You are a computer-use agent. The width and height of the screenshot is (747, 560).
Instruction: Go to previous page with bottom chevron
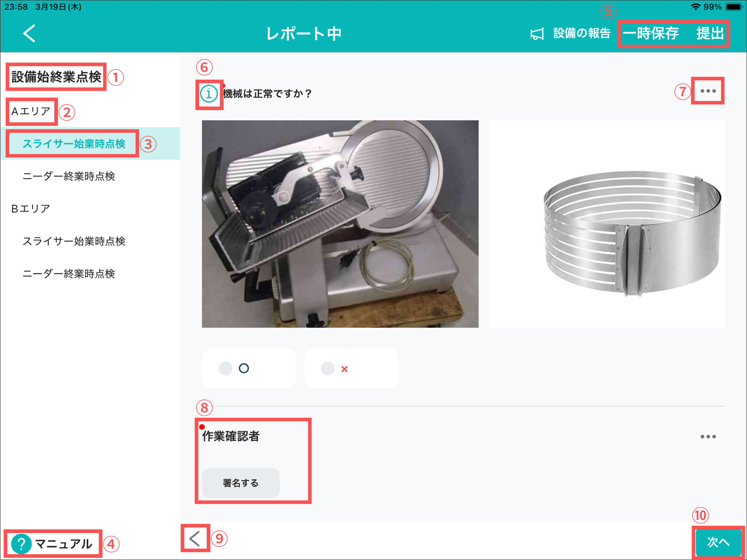pyautogui.click(x=195, y=538)
